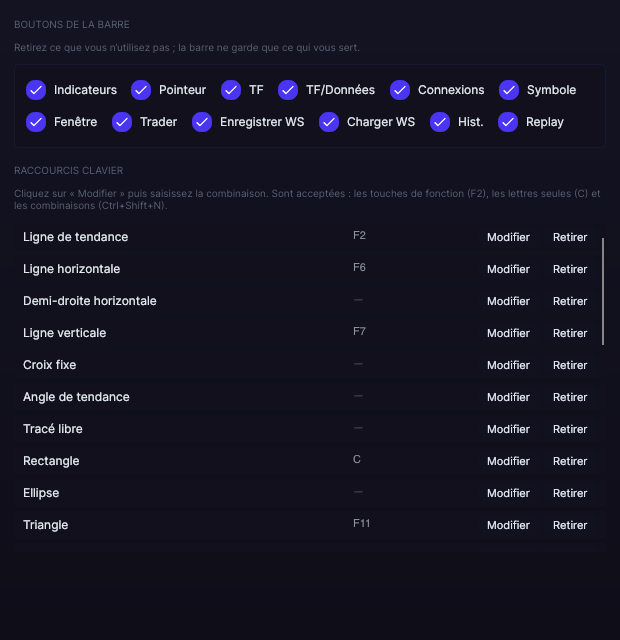Click Modifier for Demi-droite horizontale
Viewport: 620px width, 640px height.
coord(508,301)
